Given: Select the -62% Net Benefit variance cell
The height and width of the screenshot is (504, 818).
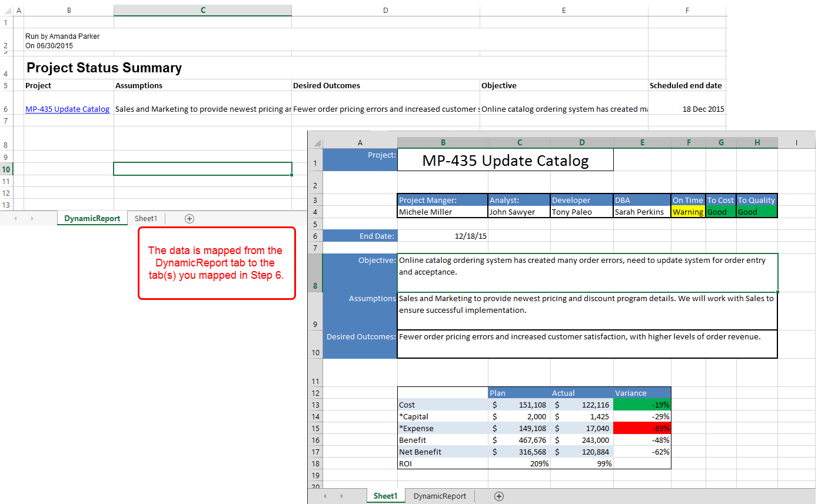Looking at the screenshot, I should pyautogui.click(x=642, y=452).
